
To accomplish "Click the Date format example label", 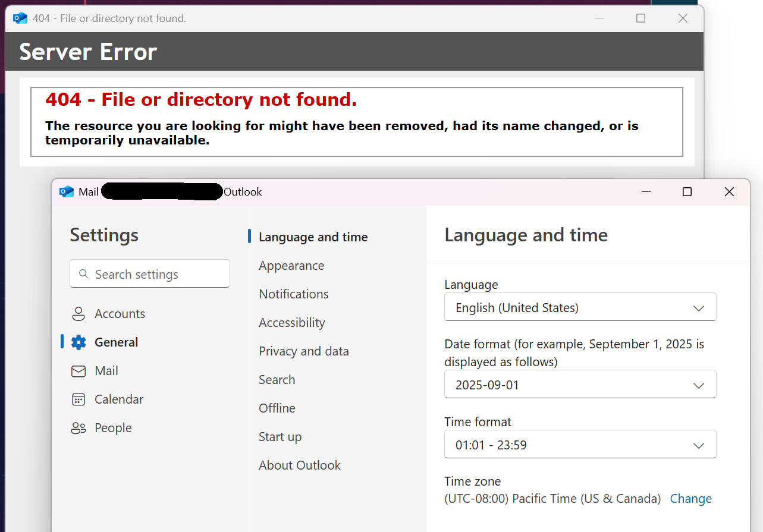I will [574, 353].
